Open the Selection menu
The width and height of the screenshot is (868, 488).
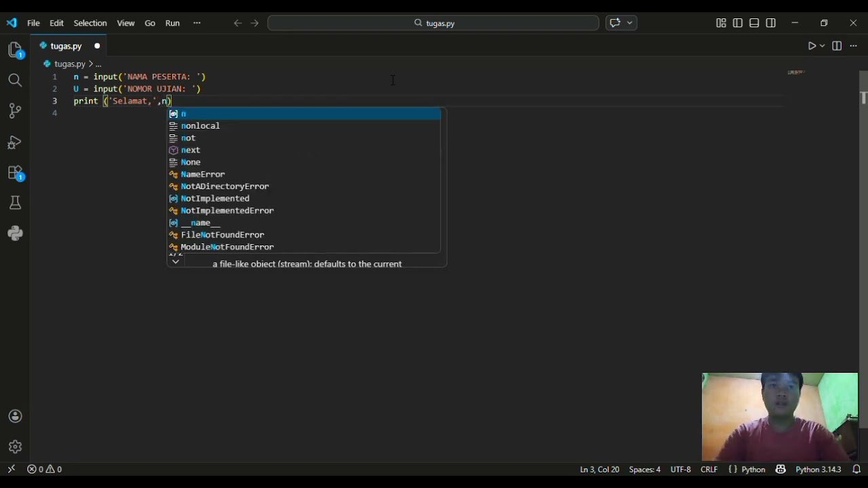pos(90,23)
